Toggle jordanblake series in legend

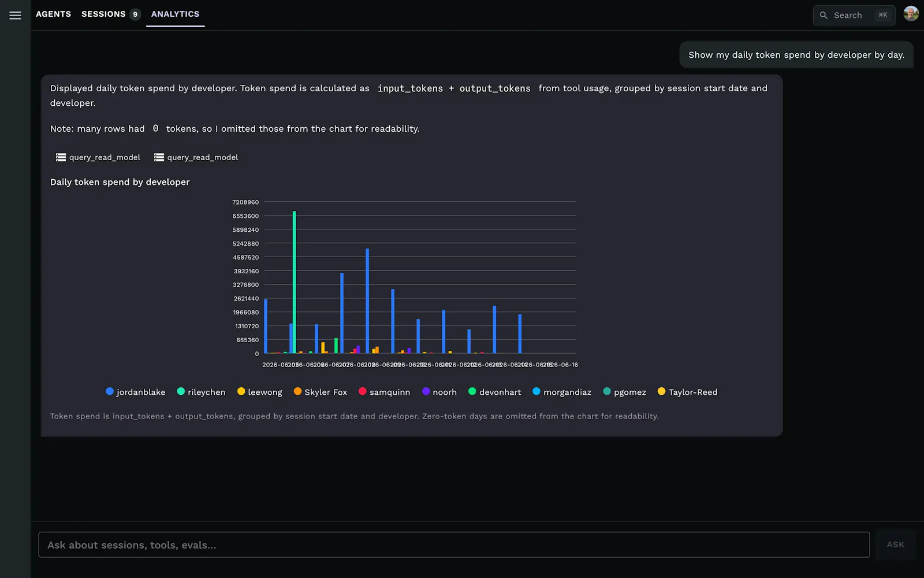point(136,392)
